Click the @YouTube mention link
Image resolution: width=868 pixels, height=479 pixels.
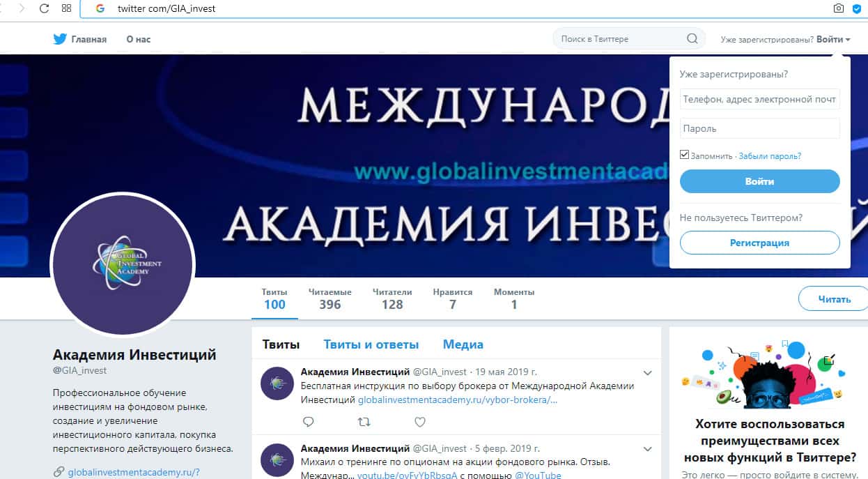tap(538, 475)
